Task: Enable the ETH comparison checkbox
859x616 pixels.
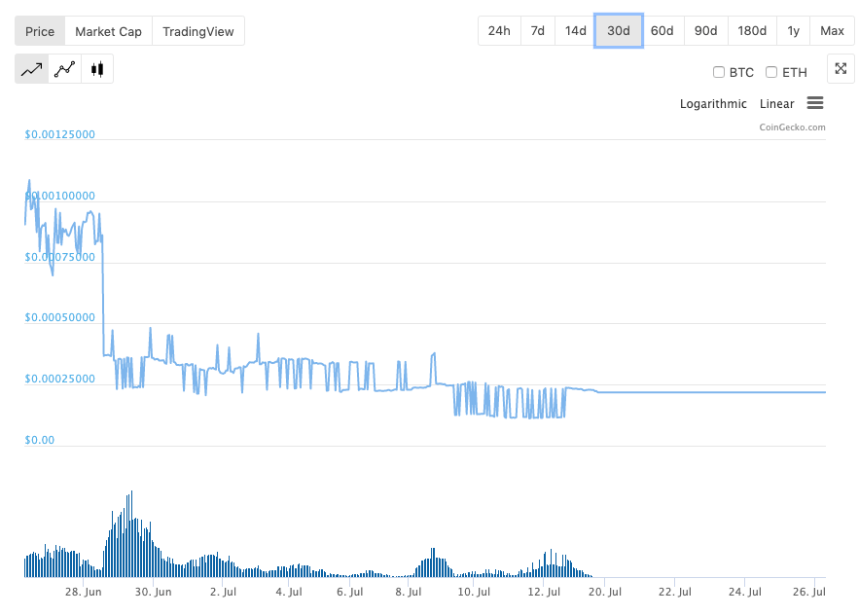Action: [x=771, y=72]
